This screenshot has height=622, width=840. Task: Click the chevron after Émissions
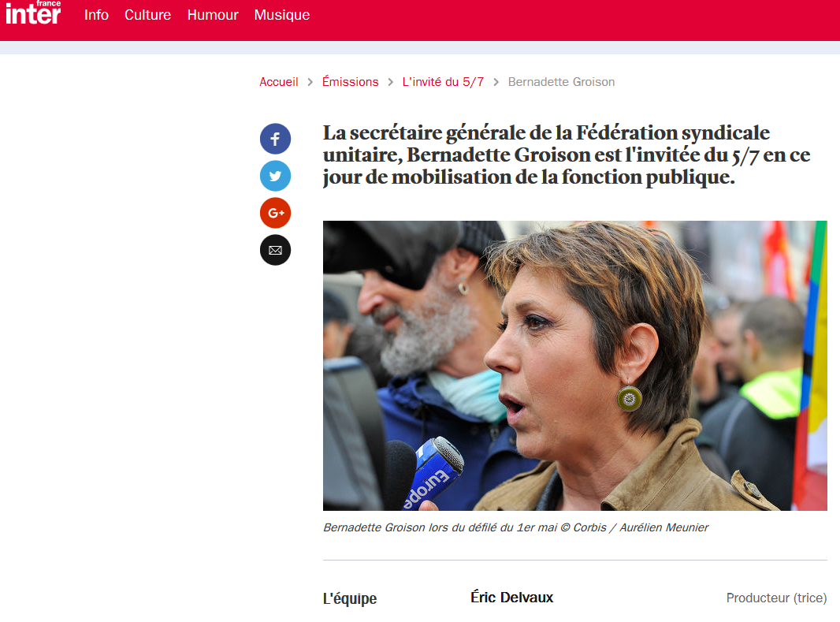tap(391, 82)
